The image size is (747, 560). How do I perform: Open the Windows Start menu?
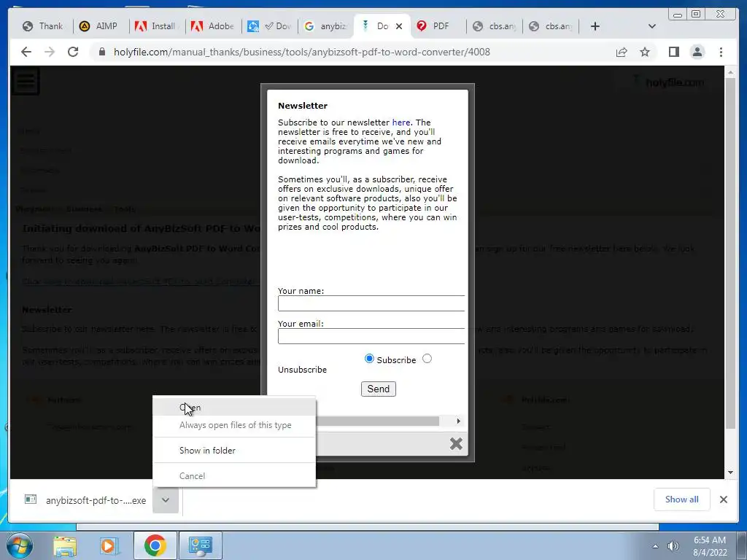pos(18,545)
